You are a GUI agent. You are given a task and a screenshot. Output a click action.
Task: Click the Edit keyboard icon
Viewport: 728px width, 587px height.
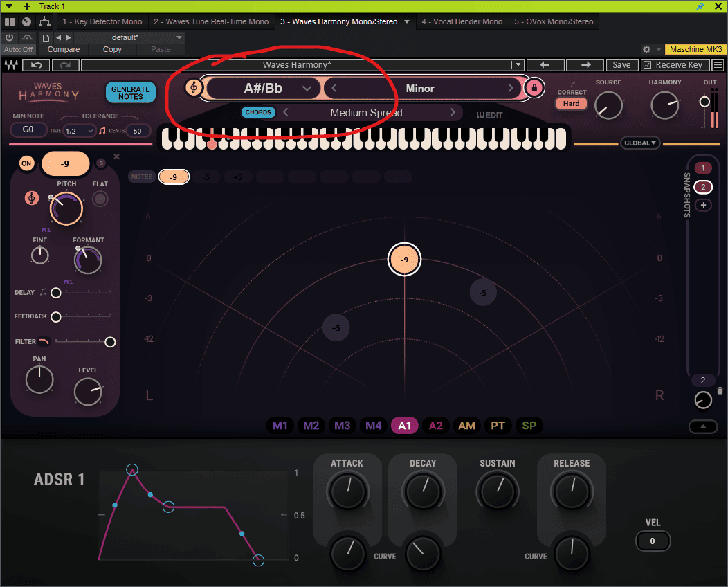(x=489, y=115)
